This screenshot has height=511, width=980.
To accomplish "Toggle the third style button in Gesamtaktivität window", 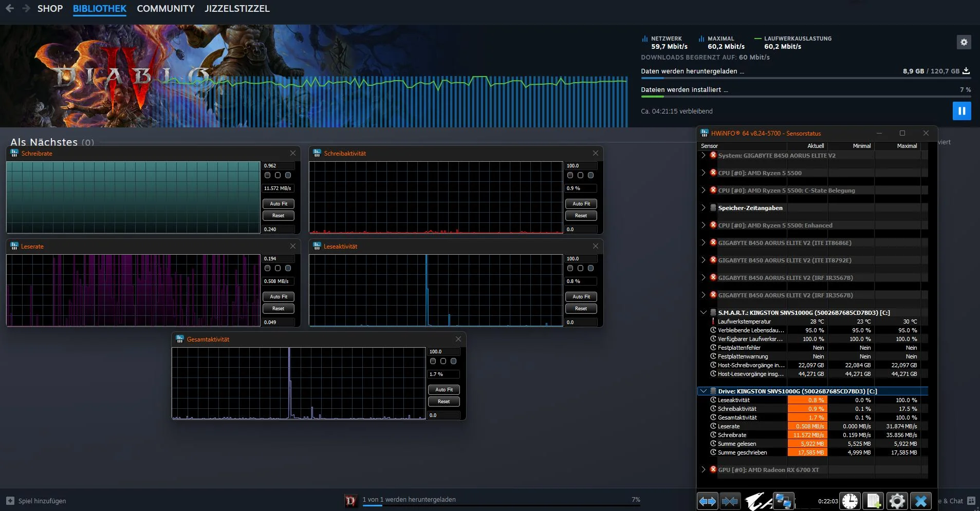I will click(453, 361).
